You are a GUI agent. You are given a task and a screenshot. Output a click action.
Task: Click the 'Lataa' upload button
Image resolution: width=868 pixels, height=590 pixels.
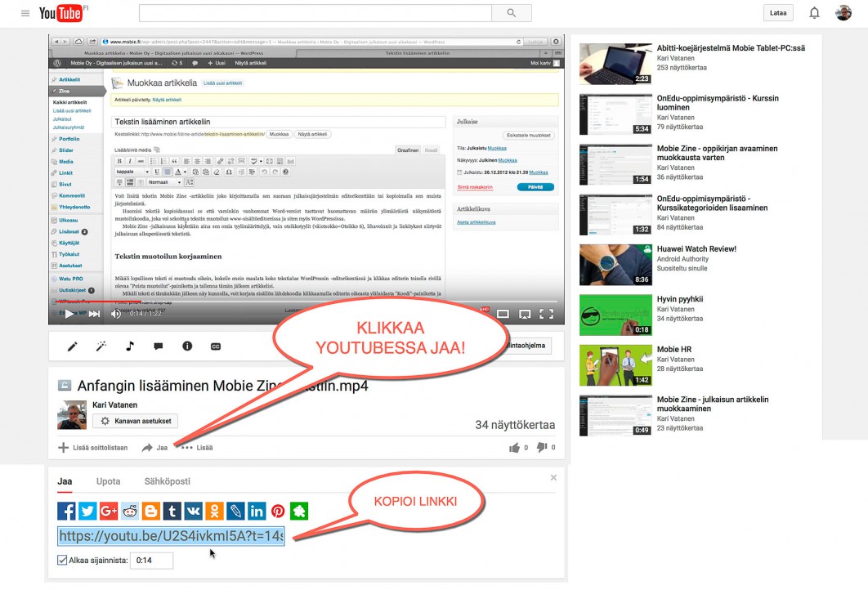click(x=778, y=13)
